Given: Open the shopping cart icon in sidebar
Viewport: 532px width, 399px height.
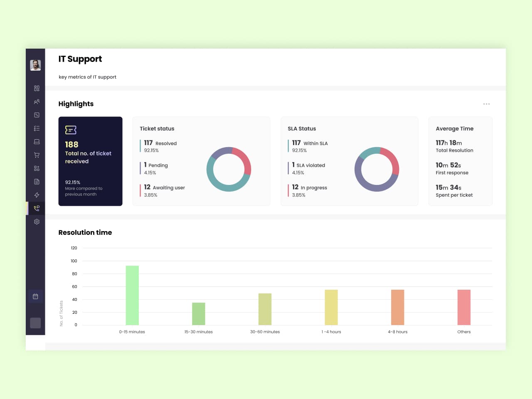Looking at the screenshot, I should click(x=37, y=155).
